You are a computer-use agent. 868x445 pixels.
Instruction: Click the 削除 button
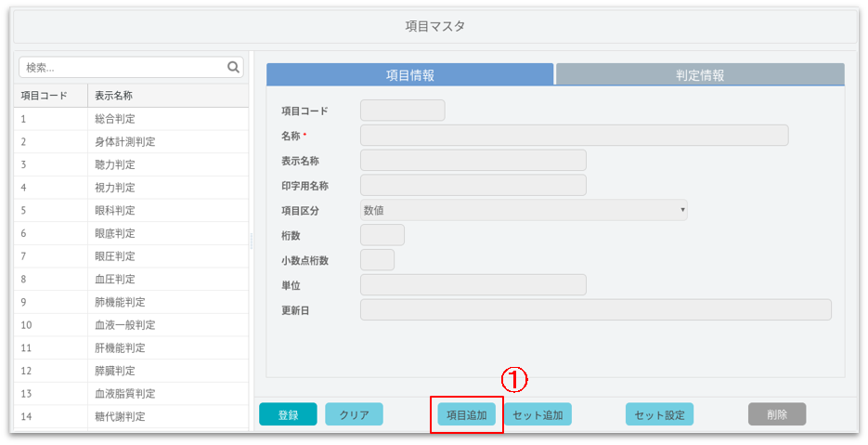[x=777, y=414]
